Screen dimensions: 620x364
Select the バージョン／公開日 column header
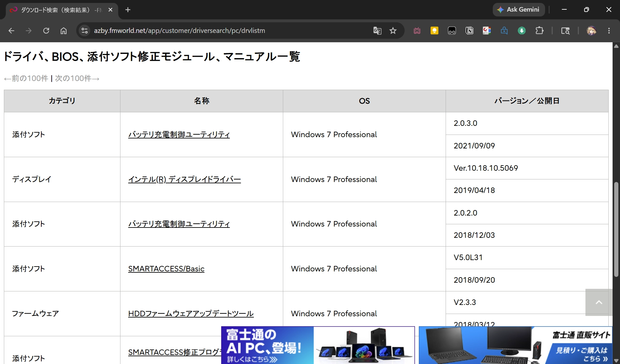[x=527, y=101]
